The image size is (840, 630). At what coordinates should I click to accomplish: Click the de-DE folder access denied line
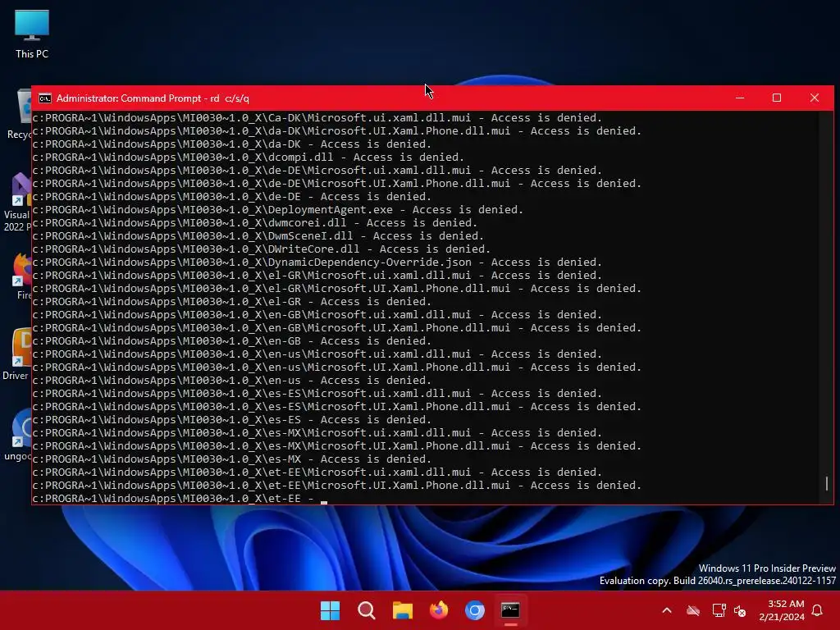[232, 197]
